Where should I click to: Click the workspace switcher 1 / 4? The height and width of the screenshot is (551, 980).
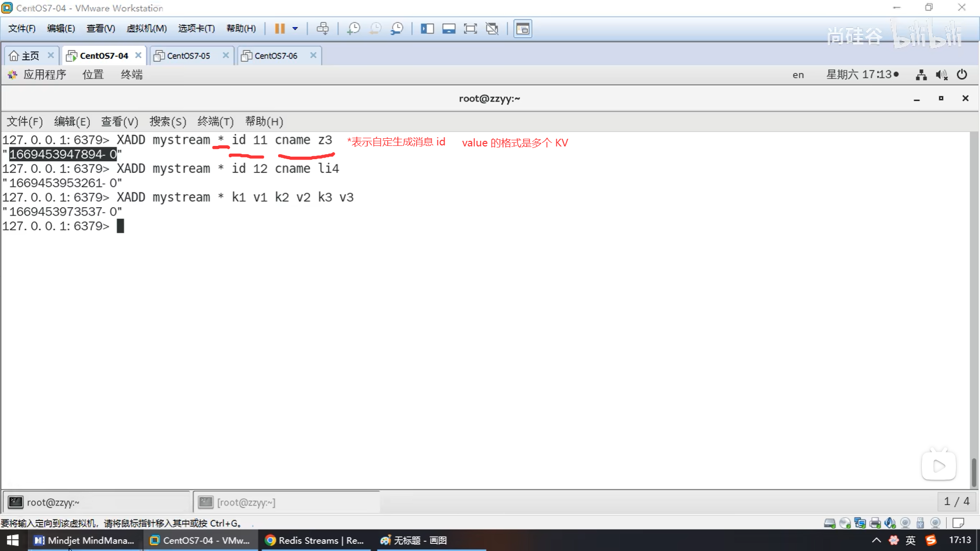coord(957,502)
